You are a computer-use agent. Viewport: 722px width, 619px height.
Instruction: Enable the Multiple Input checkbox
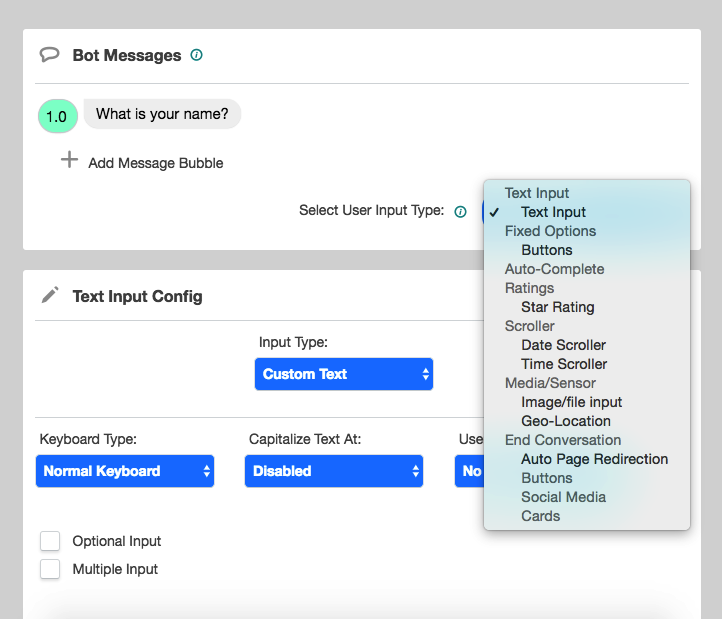[50, 569]
